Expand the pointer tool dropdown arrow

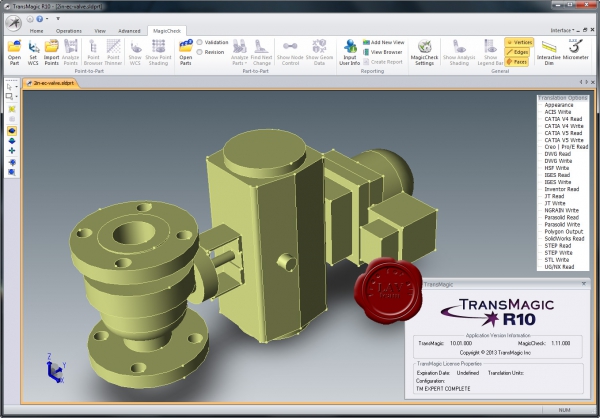pyautogui.click(x=16, y=87)
